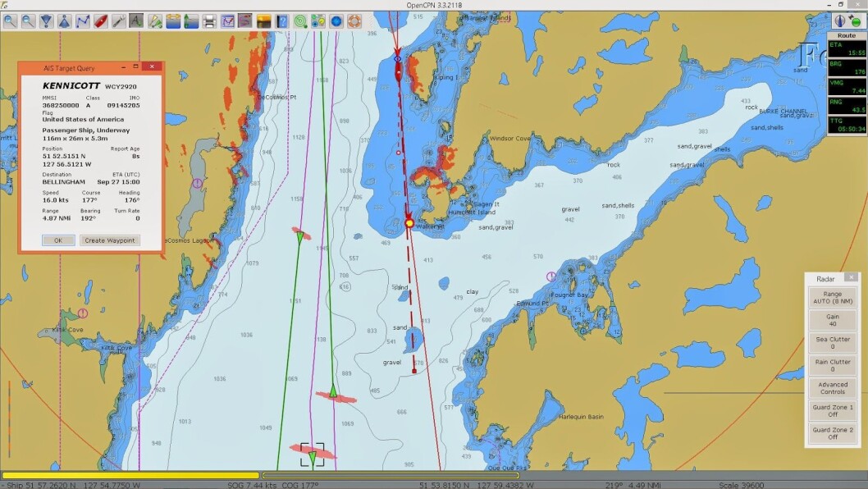This screenshot has width=868, height=489.
Task: Click the Speed value 16.0 kts
Action: (55, 200)
